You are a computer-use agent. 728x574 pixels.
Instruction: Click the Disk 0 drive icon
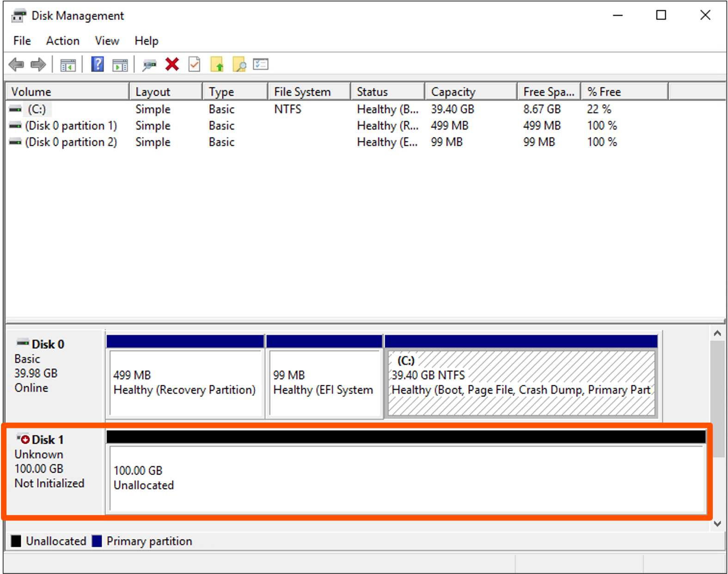23,343
